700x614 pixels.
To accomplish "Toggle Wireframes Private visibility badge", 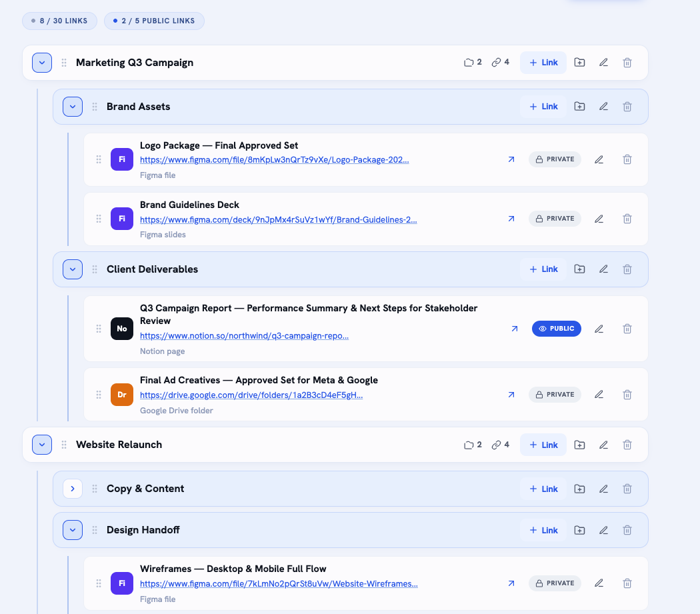I will coord(555,583).
